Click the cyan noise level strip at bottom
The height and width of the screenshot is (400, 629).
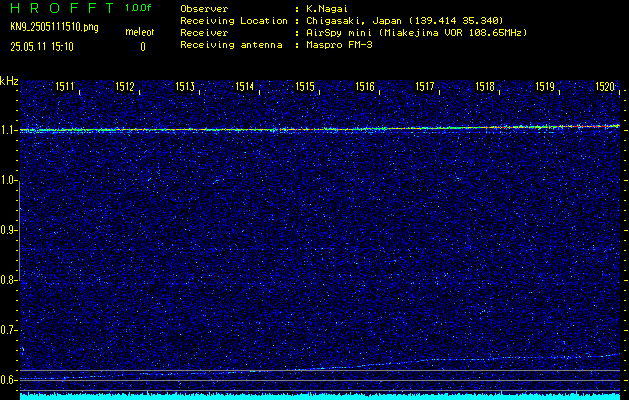click(x=320, y=397)
